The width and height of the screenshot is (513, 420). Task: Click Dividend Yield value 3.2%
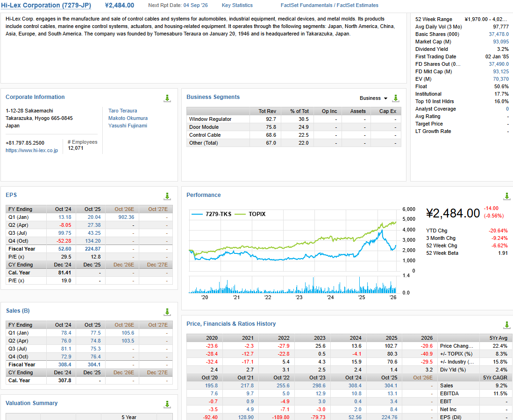503,49
